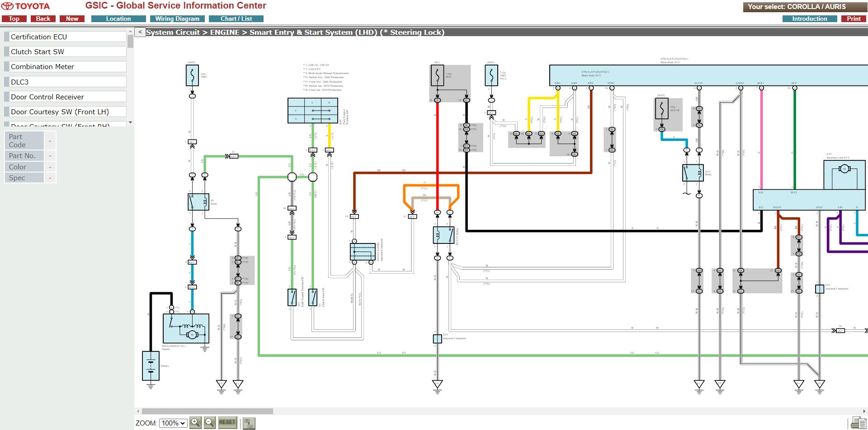Select the Starter motor component
Viewport: 868px width, 430px height.
pyautogui.click(x=186, y=328)
